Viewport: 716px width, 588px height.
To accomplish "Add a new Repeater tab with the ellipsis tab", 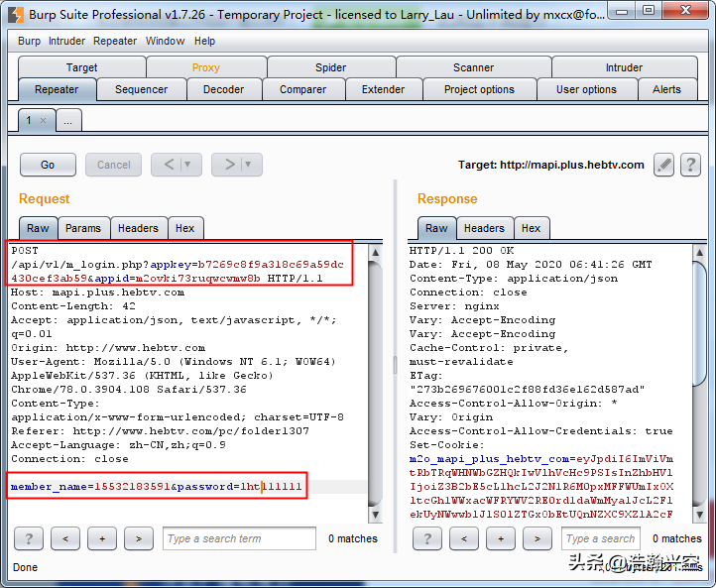I will point(68,121).
